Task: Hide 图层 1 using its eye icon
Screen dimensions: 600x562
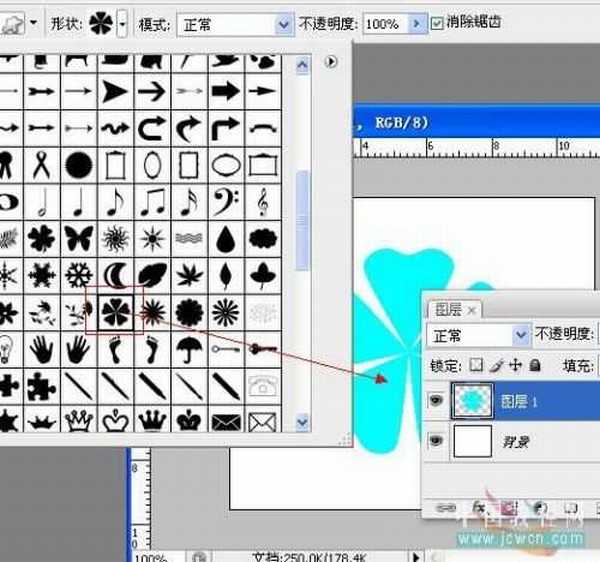Action: coord(437,400)
